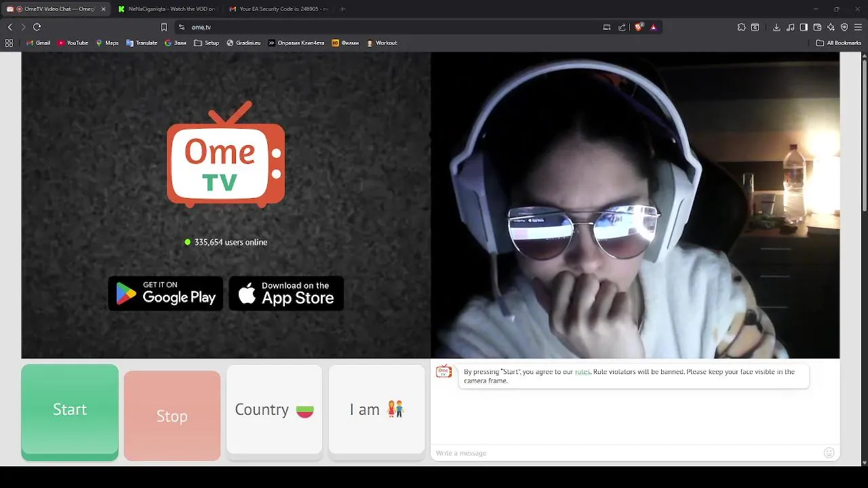Click the OmeTV avatar in chat message
Image resolution: width=868 pixels, height=488 pixels.
click(x=443, y=371)
